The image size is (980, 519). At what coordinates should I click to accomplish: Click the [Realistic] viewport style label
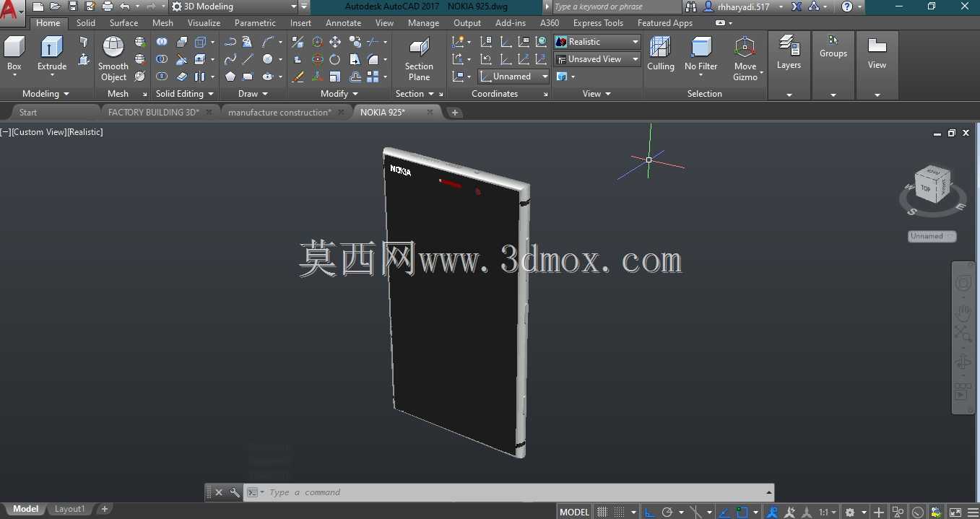[x=85, y=132]
